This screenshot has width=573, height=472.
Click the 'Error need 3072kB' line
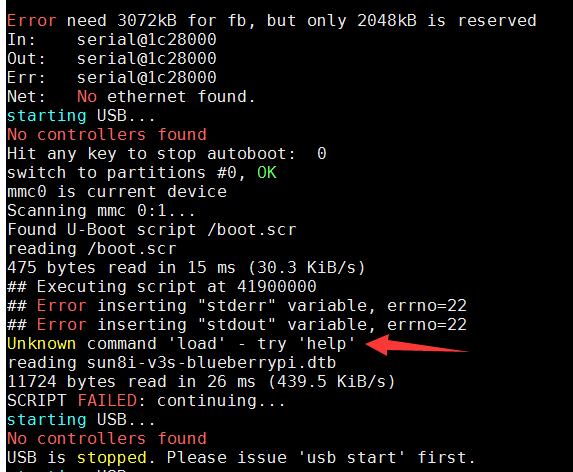[272, 21]
